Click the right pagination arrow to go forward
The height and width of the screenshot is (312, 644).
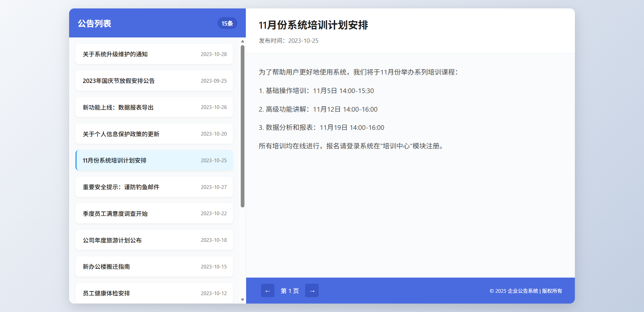pyautogui.click(x=312, y=290)
